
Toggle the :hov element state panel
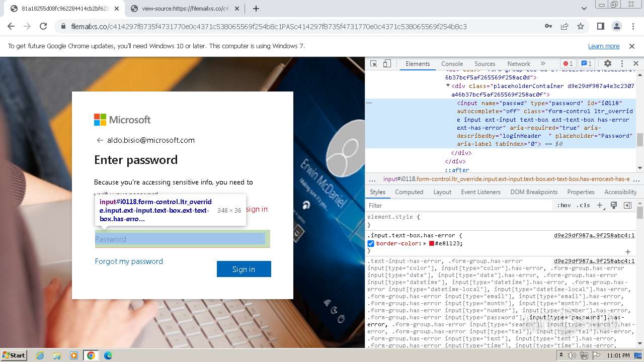pos(564,206)
